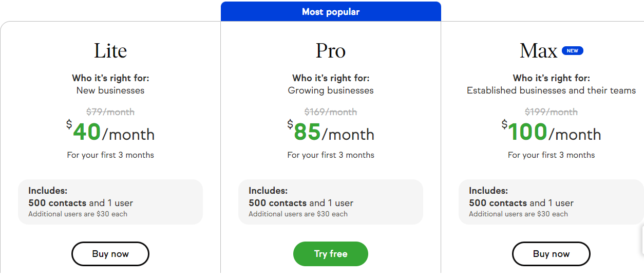Click the Lite plan's Includes contacts box
This screenshot has height=277, width=644.
pyautogui.click(x=110, y=202)
